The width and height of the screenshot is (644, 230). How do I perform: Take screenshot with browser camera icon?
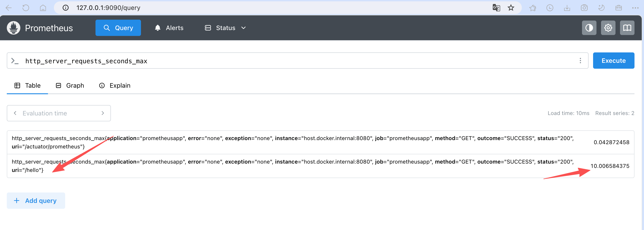pos(584,8)
